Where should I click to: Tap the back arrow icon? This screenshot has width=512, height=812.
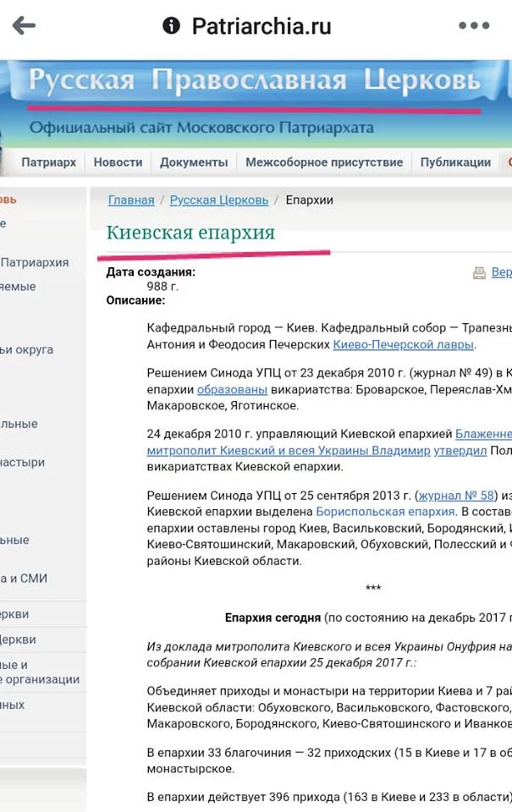click(x=24, y=25)
